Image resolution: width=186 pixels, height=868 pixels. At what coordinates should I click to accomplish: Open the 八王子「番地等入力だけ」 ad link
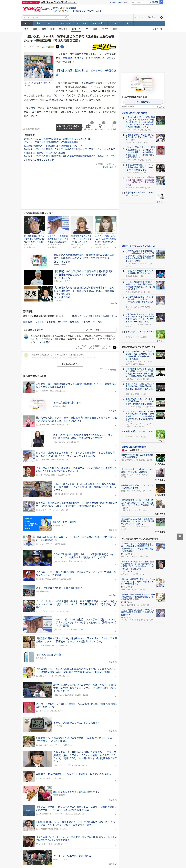59,588
